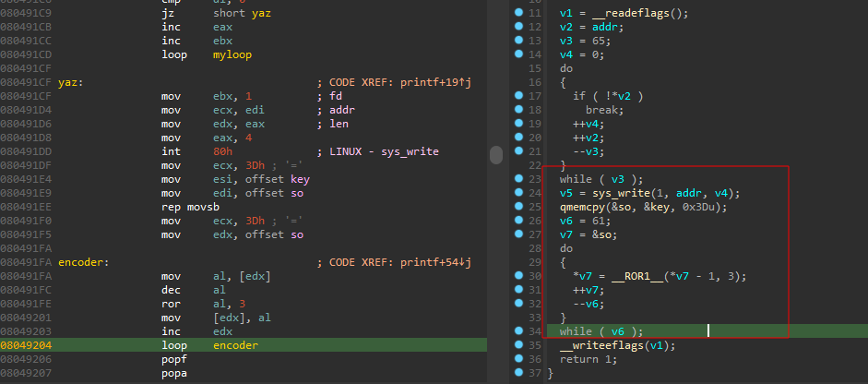The image size is (868, 384).
Task: Click the '; len' comment
Action: coord(333,124)
